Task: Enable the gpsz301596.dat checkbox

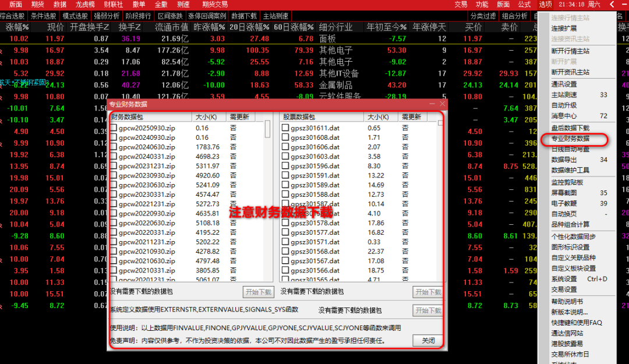Action: pos(285,165)
